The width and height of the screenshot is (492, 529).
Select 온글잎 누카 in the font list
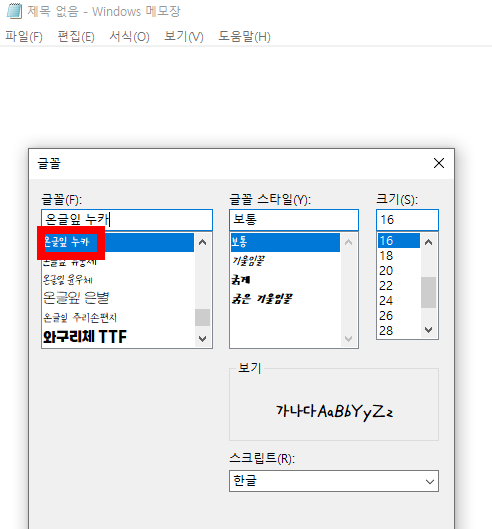118,242
